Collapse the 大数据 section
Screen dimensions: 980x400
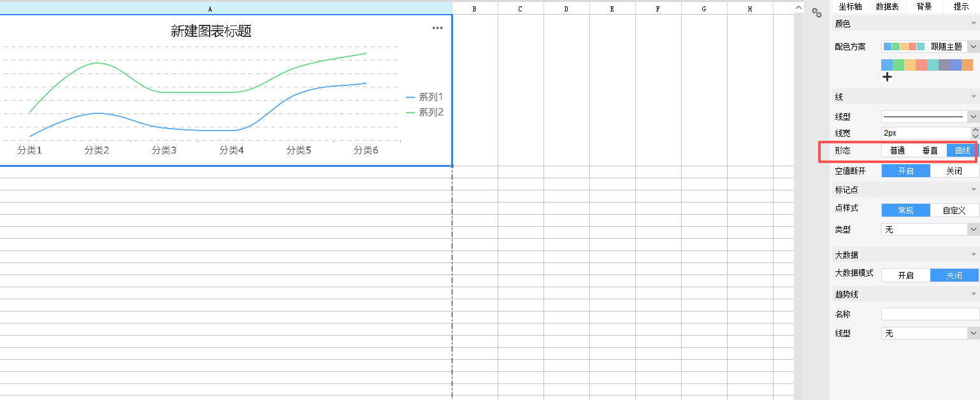(973, 255)
